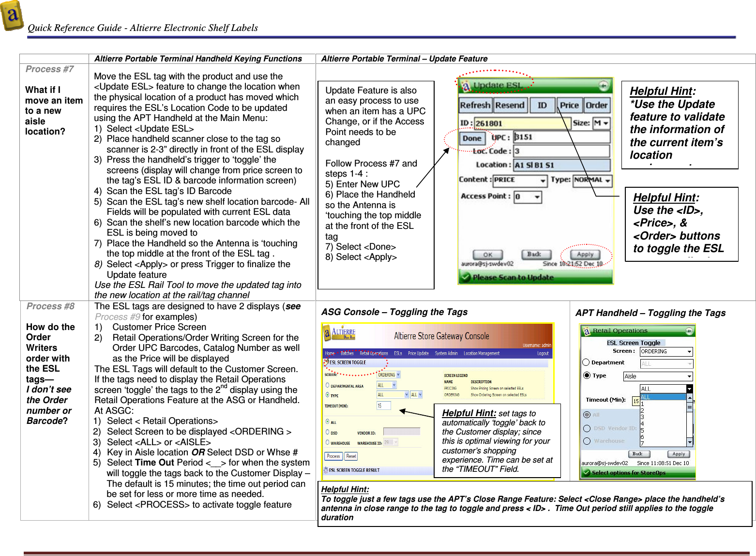Screen dimensions: 756x556
Task: Click the Altierre icon on Retail Operations screen
Action: [587, 331]
